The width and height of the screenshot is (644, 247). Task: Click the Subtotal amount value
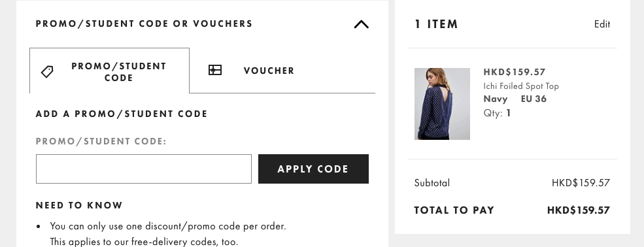click(x=581, y=183)
